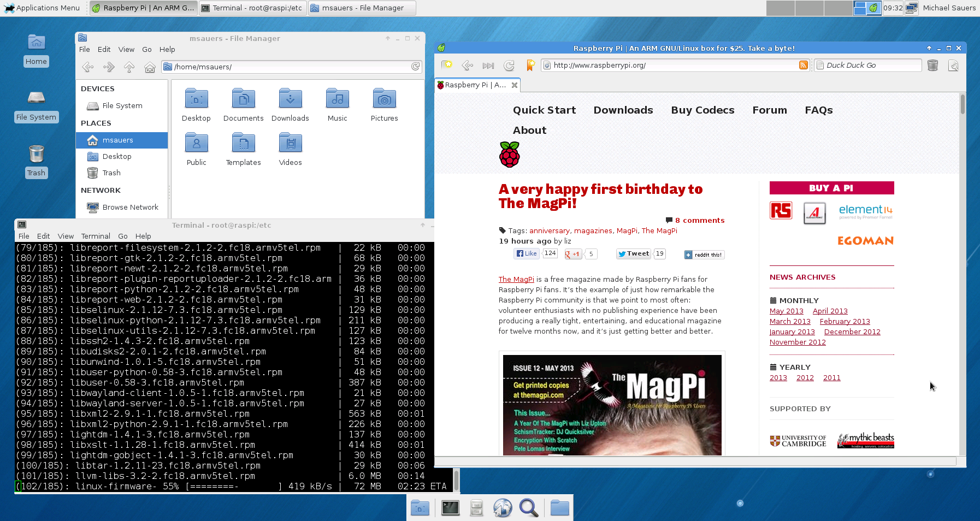Click the network connections tray icon
Image resolution: width=980 pixels, height=521 pixels.
(911, 8)
